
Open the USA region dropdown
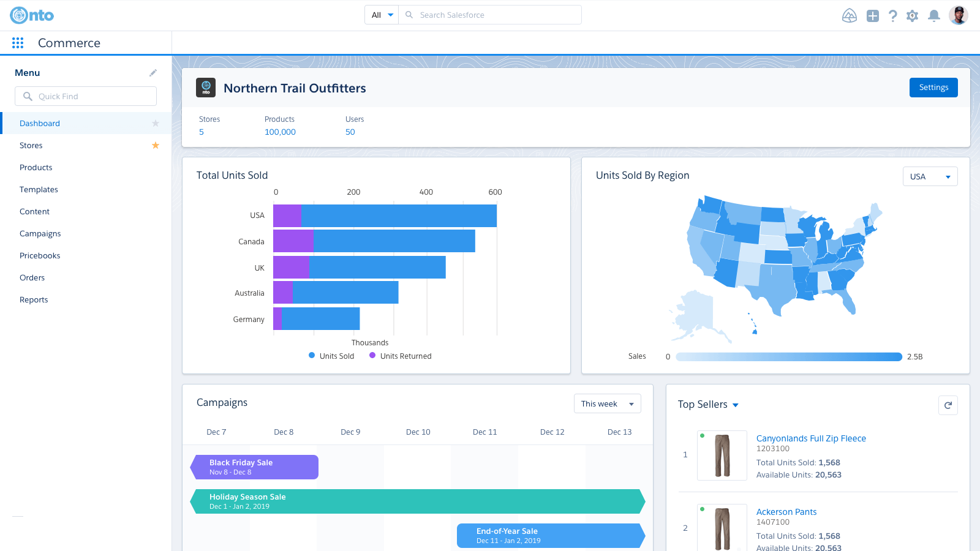[930, 177]
